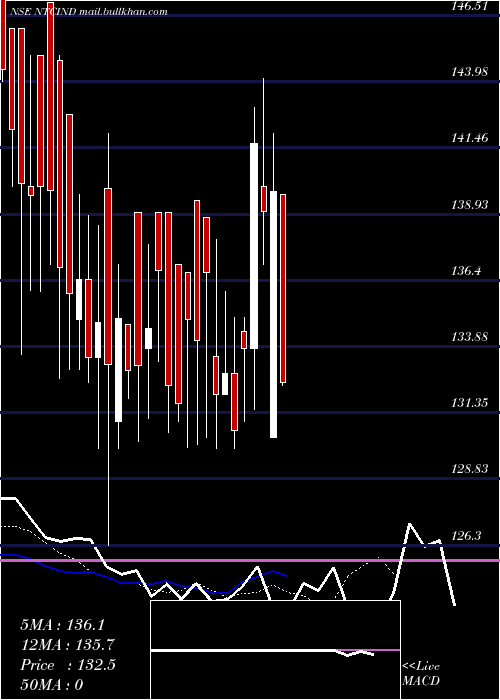Click the 131.35 price axis label
The width and height of the screenshot is (500, 700).
[470, 403]
